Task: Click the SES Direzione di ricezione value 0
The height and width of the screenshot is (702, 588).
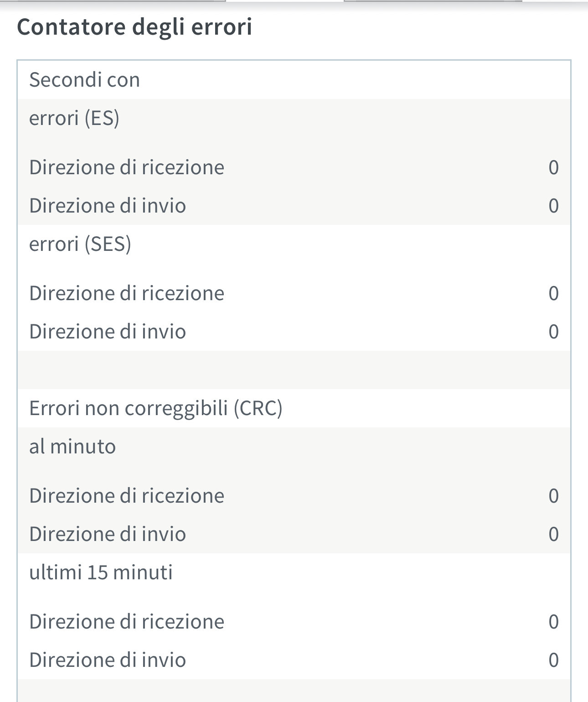Action: point(553,293)
